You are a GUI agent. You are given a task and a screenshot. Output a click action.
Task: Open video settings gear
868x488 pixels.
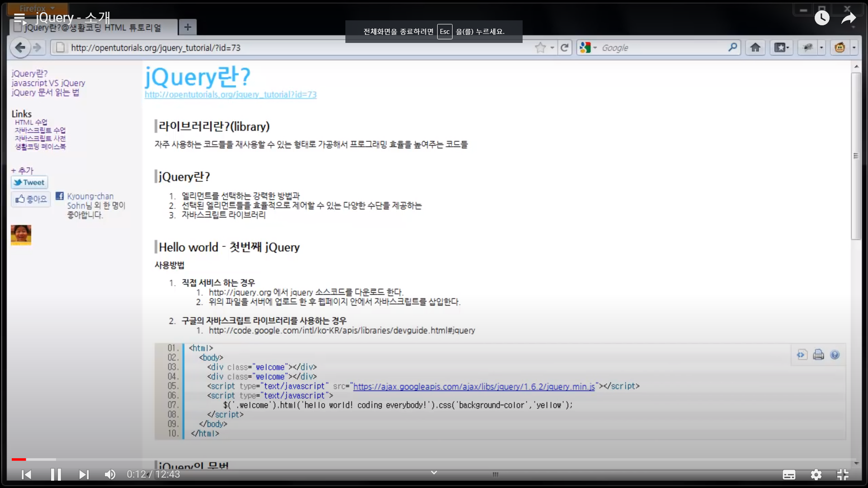(816, 474)
